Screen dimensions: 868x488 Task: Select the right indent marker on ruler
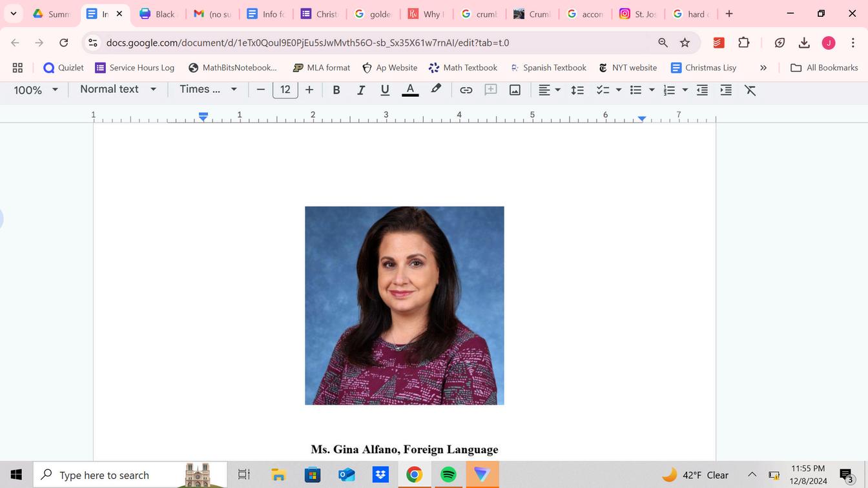tap(642, 118)
